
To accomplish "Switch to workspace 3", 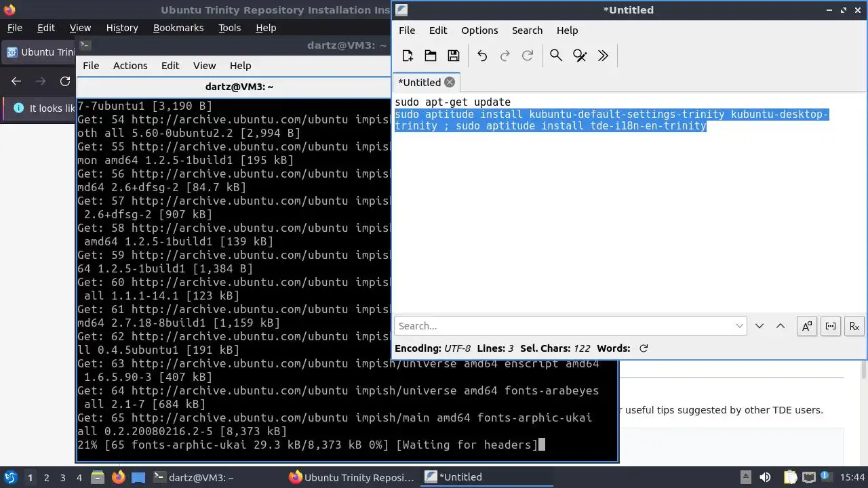I will (x=62, y=478).
